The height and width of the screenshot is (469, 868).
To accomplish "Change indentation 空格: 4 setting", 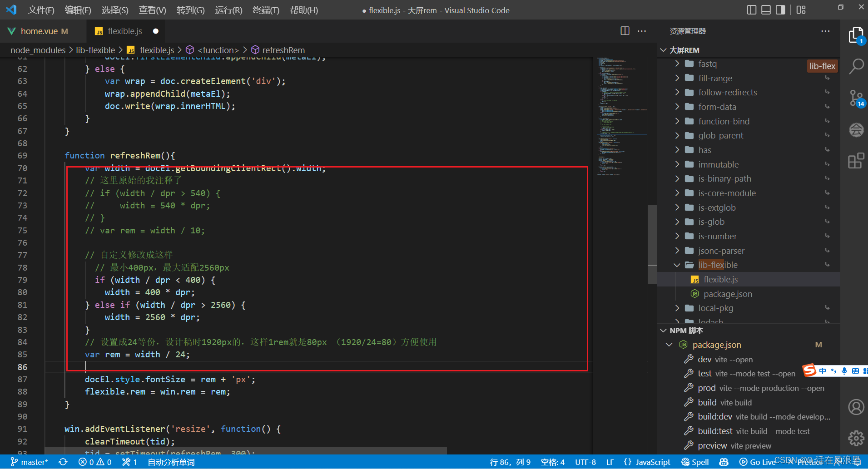I will (553, 462).
